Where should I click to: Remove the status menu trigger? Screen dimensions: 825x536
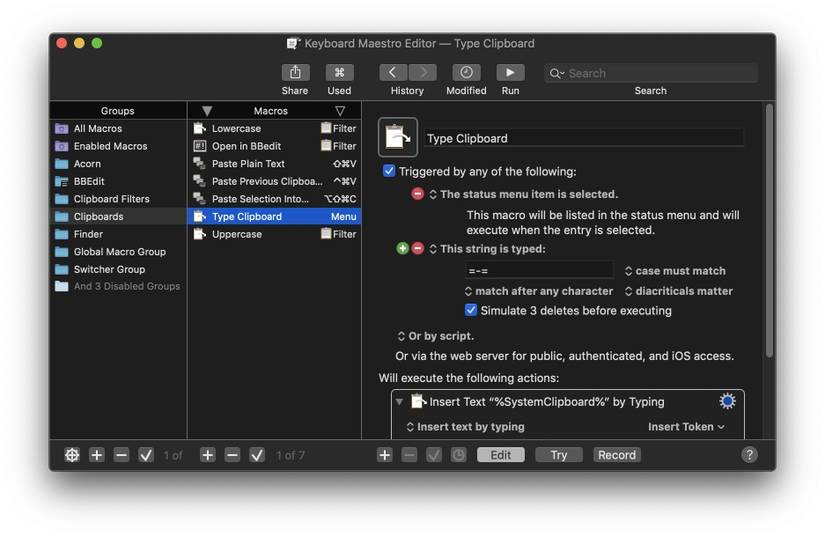tap(417, 194)
